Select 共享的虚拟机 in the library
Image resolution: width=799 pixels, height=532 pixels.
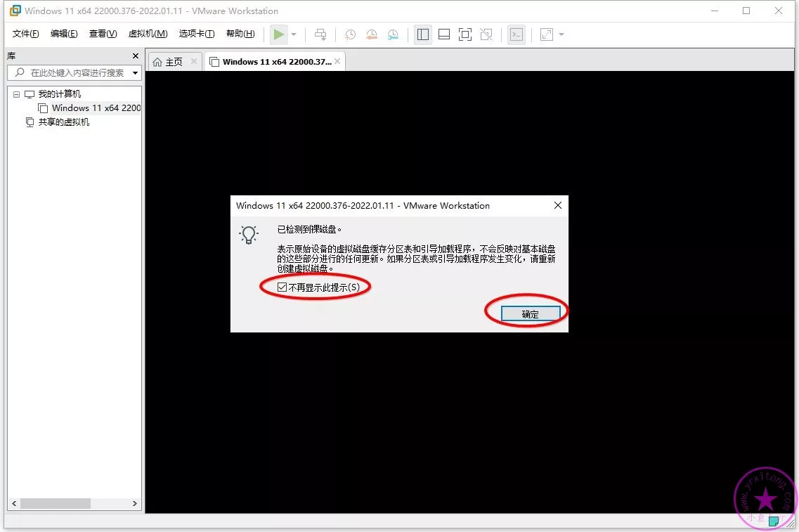[63, 122]
